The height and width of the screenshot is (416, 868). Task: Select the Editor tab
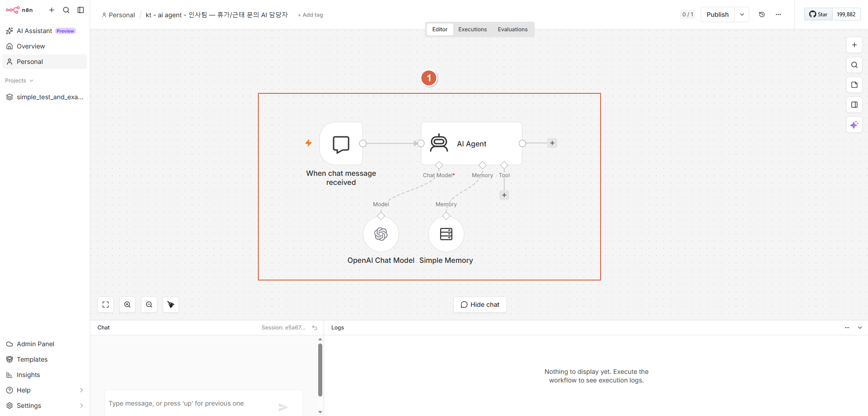[x=440, y=29]
